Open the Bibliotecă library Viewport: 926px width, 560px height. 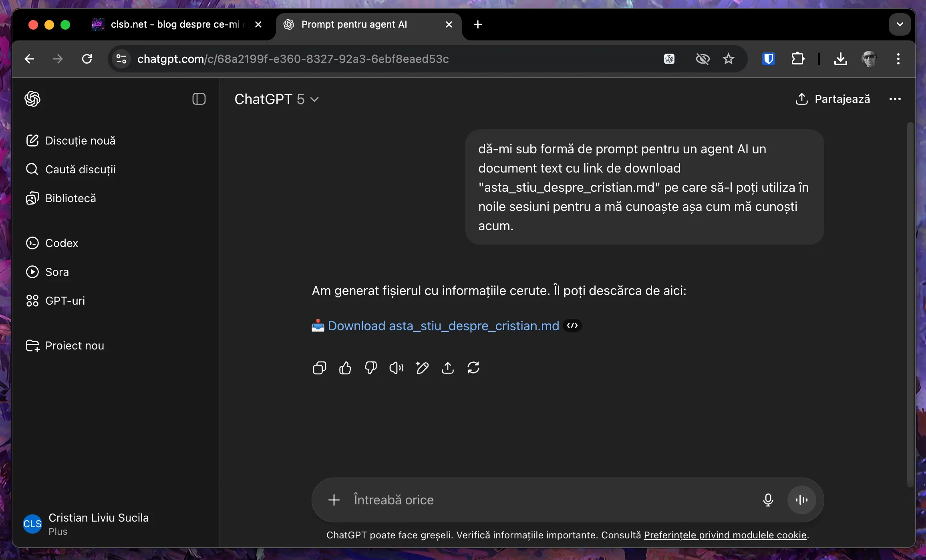(x=61, y=198)
